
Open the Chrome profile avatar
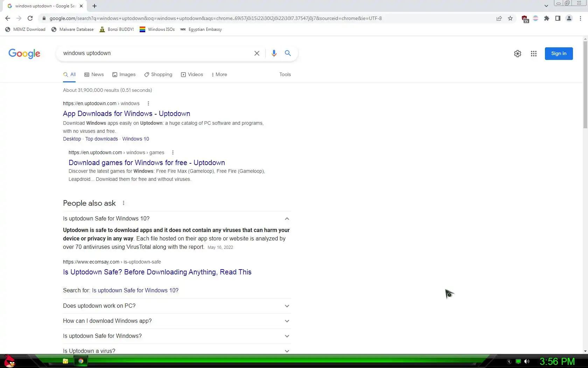(569, 18)
